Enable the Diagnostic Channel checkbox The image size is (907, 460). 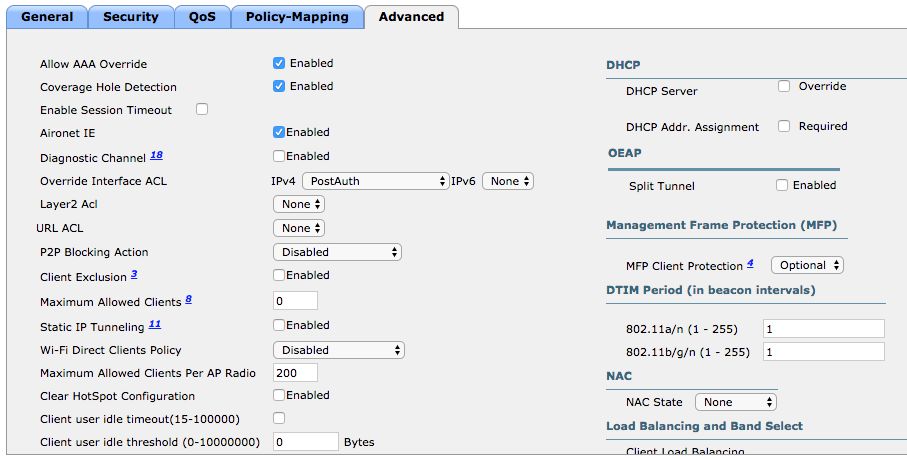[279, 156]
